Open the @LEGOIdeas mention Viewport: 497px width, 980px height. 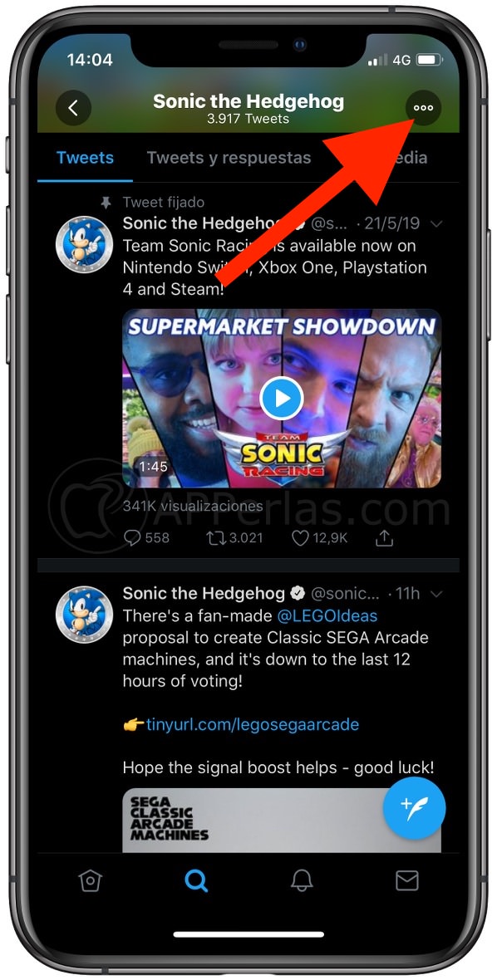[x=327, y=615]
